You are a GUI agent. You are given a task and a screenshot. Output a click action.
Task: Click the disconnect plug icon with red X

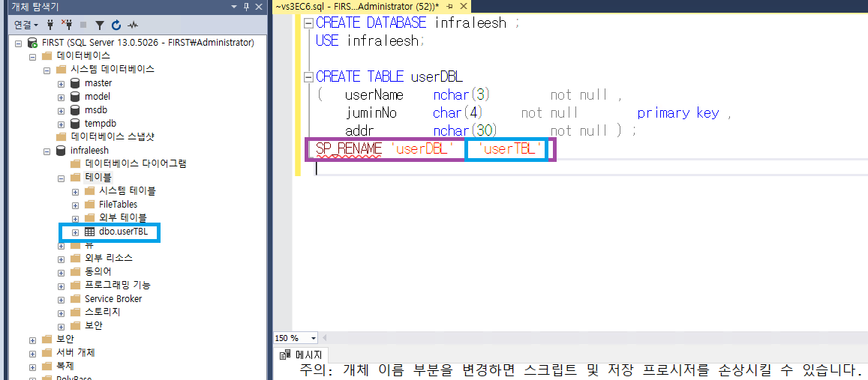[67, 25]
